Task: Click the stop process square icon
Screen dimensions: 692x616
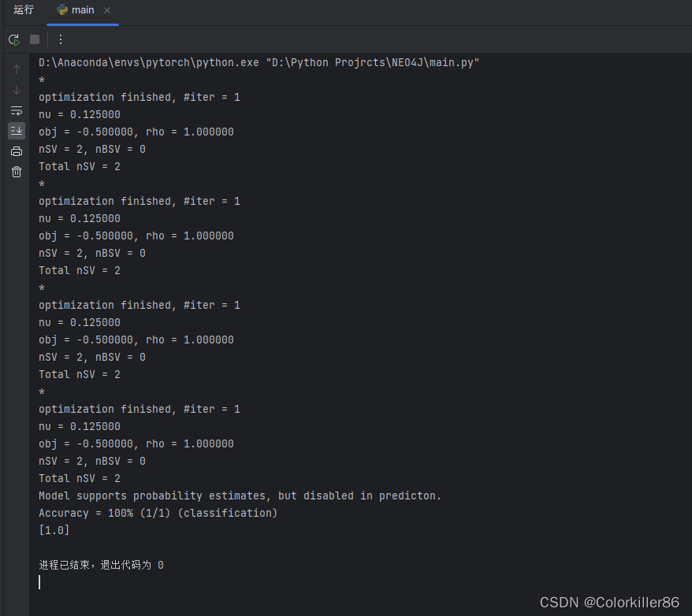Action: pos(34,39)
